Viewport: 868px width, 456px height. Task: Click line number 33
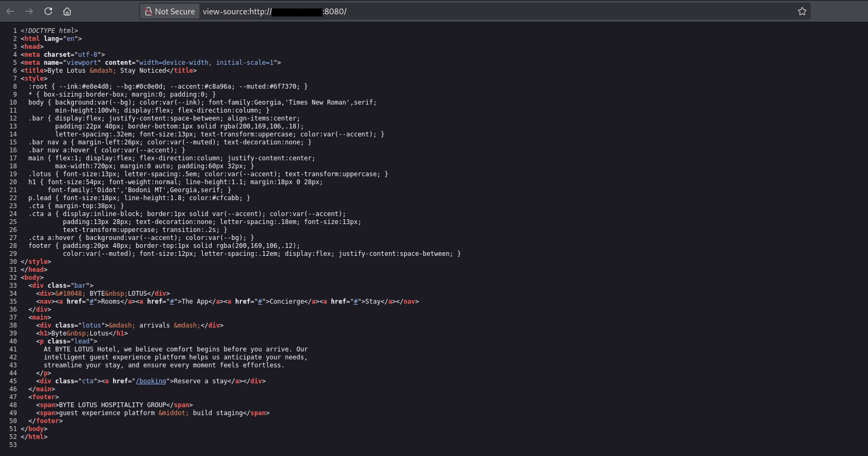click(x=13, y=286)
